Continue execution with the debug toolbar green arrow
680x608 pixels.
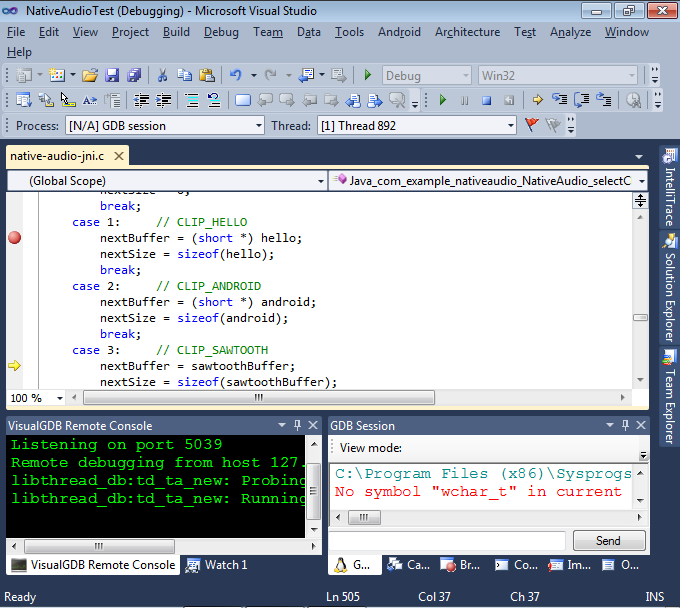pos(442,100)
